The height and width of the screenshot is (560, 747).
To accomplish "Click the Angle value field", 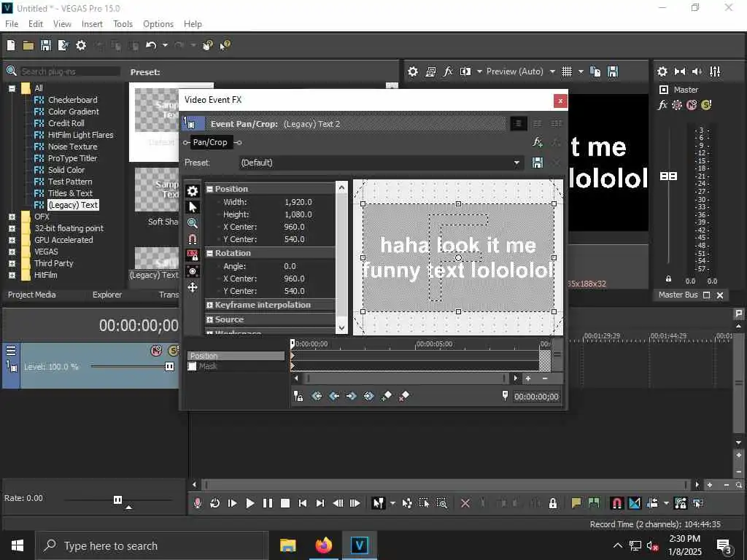I will (290, 267).
